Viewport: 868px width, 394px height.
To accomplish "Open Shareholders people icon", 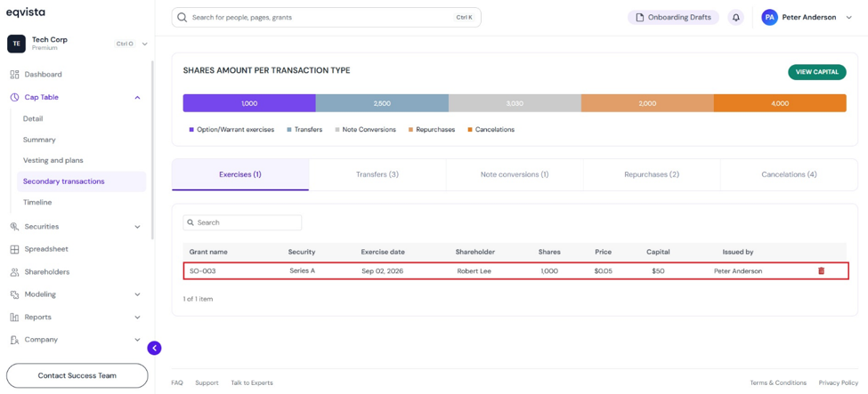I will [15, 272].
